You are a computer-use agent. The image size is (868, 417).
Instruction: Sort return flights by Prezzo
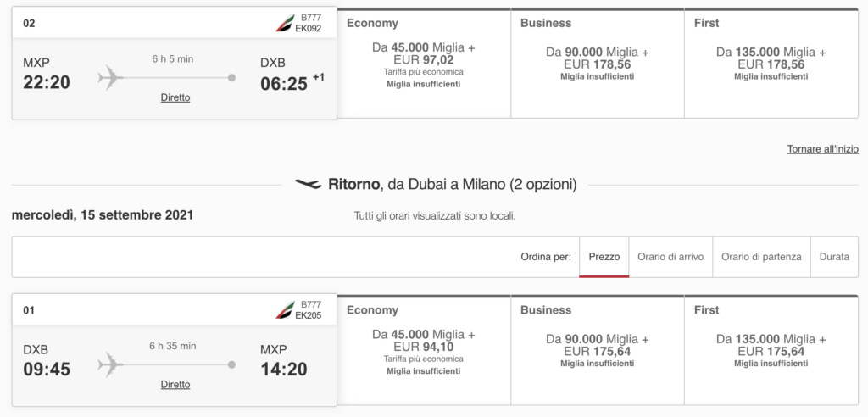pos(604,257)
